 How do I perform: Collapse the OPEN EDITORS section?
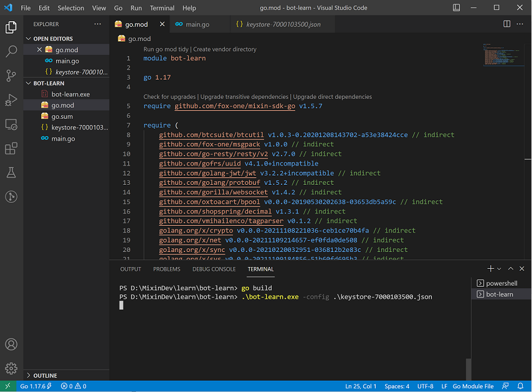pyautogui.click(x=53, y=39)
